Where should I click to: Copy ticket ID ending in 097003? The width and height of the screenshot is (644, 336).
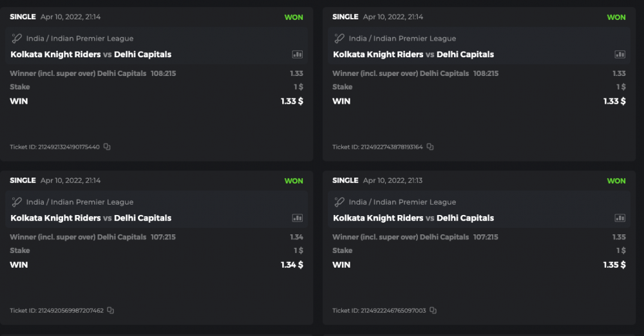point(433,310)
